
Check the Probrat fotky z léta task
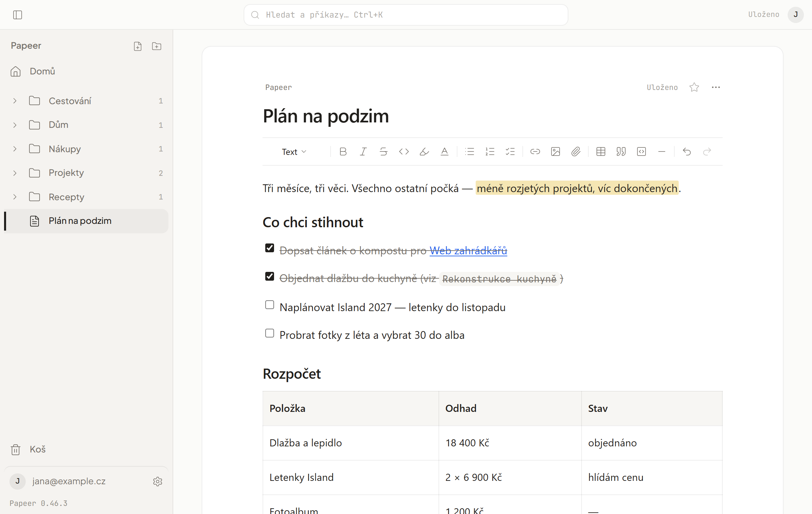click(270, 333)
